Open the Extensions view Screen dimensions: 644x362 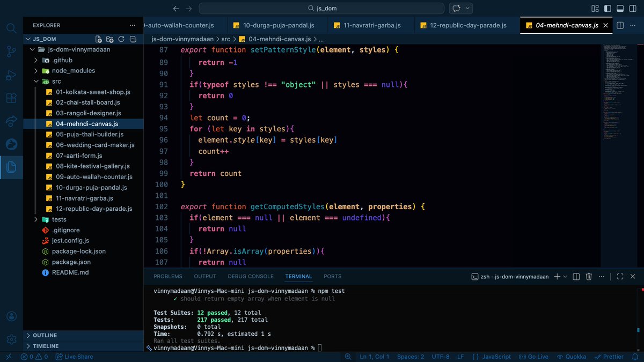11,98
